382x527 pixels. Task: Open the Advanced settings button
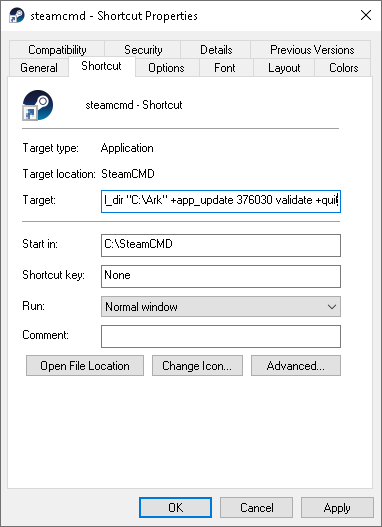296,365
